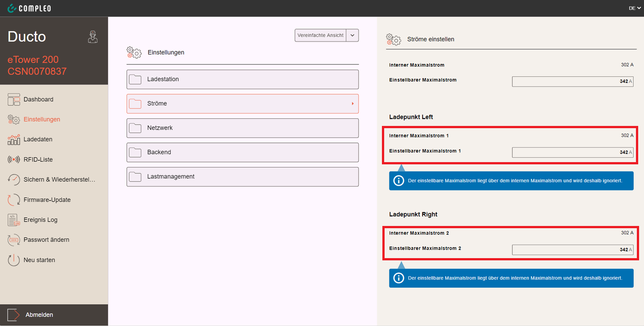Click the Dashboard icon in sidebar
Viewport: 644px width, 326px height.
pos(14,100)
